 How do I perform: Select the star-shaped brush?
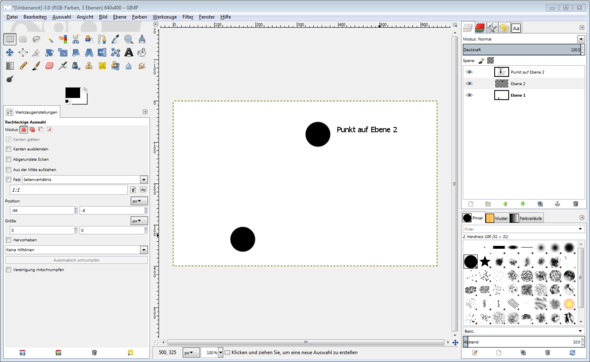[485, 261]
